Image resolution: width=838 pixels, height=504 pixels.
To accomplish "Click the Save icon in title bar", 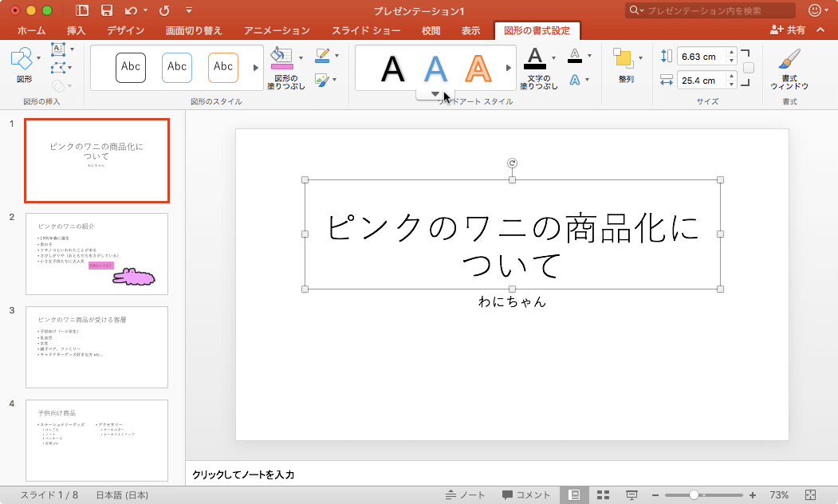I will [106, 10].
